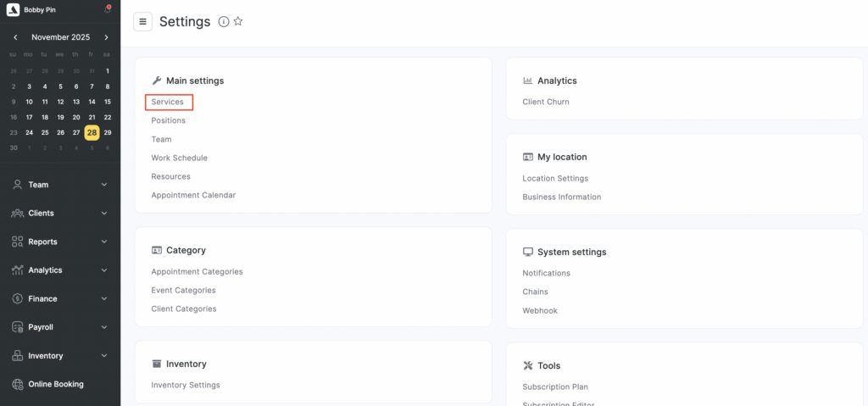Open the Services settings link
This screenshot has height=406, width=868.
coord(168,102)
